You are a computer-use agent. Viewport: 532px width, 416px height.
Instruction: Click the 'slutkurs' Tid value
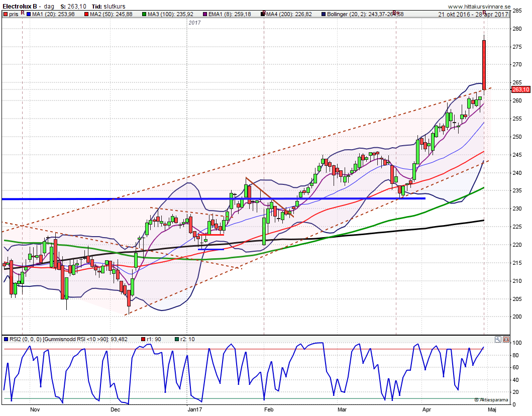(x=114, y=7)
